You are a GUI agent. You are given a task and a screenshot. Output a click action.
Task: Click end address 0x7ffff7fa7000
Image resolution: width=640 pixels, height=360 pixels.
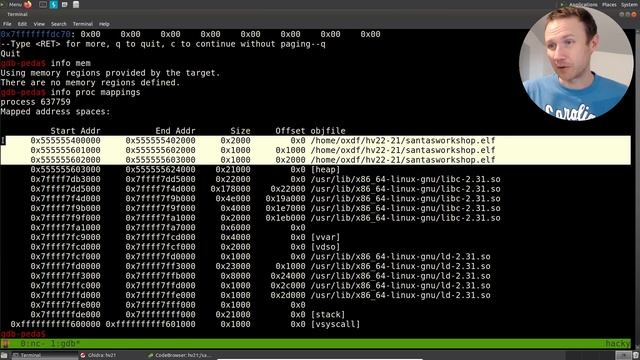point(160,228)
